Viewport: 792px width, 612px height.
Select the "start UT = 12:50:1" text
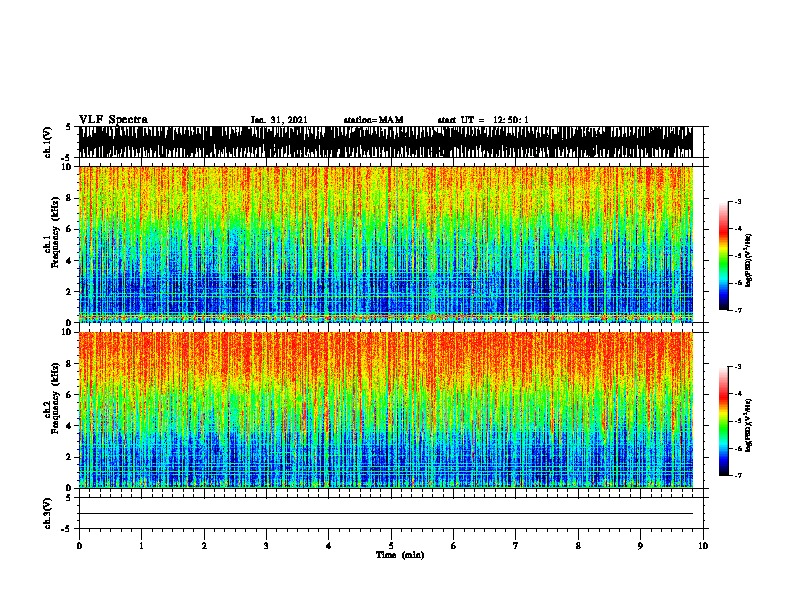point(483,120)
